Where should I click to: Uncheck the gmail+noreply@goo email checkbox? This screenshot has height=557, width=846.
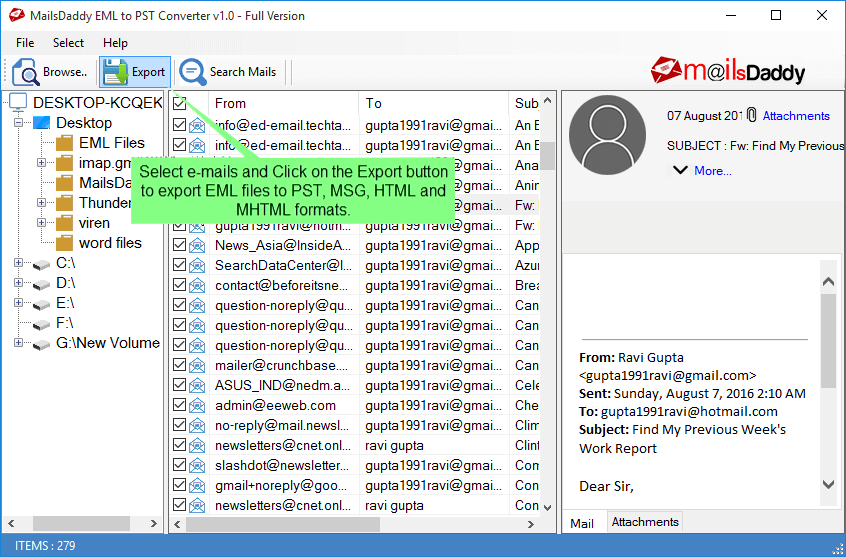point(180,485)
